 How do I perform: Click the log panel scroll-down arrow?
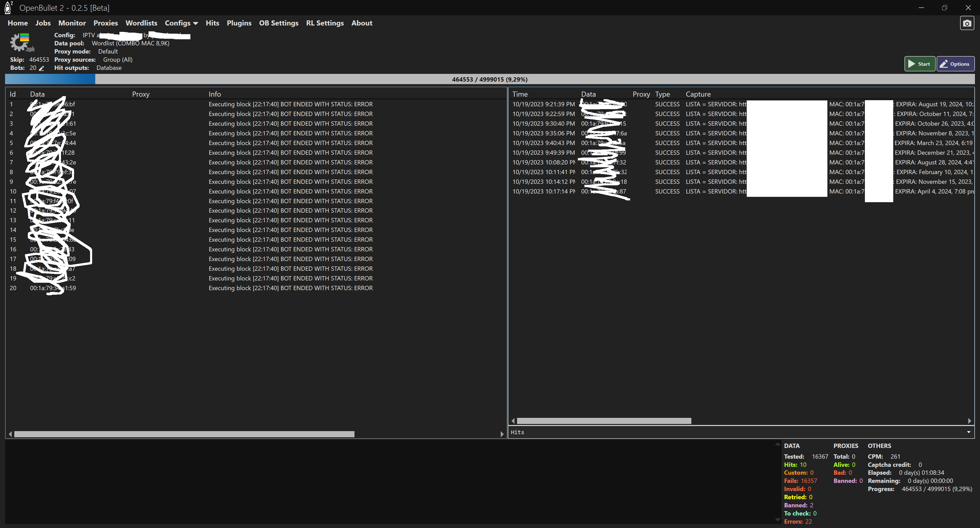coord(778,520)
